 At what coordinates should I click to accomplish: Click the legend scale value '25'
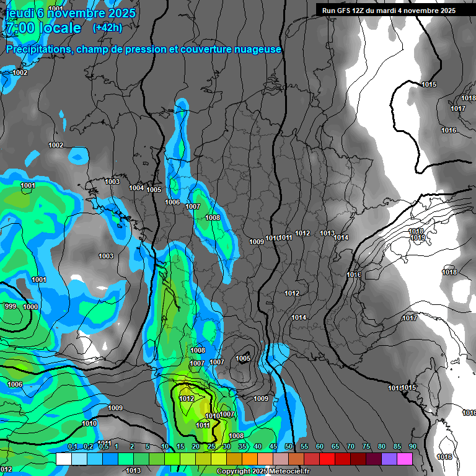pyautogui.click(x=211, y=446)
